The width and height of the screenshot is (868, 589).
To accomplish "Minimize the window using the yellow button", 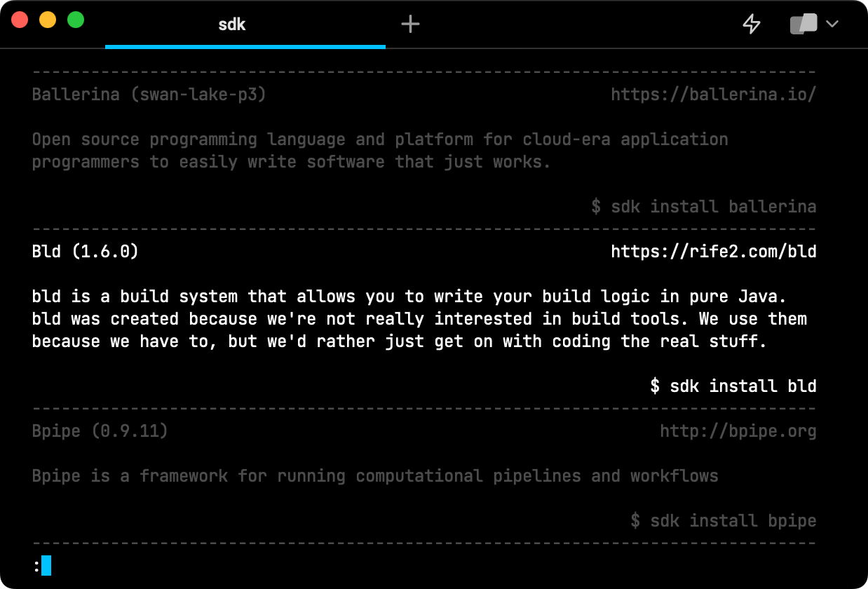I will [48, 20].
